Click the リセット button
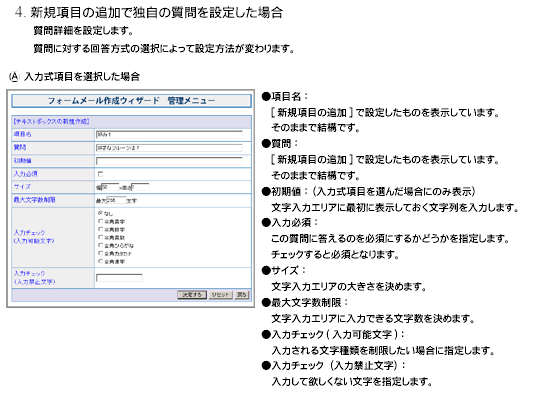 coord(220,295)
